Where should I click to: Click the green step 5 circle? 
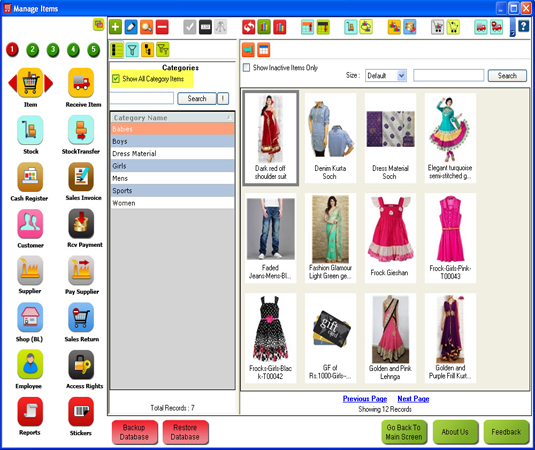[x=93, y=50]
